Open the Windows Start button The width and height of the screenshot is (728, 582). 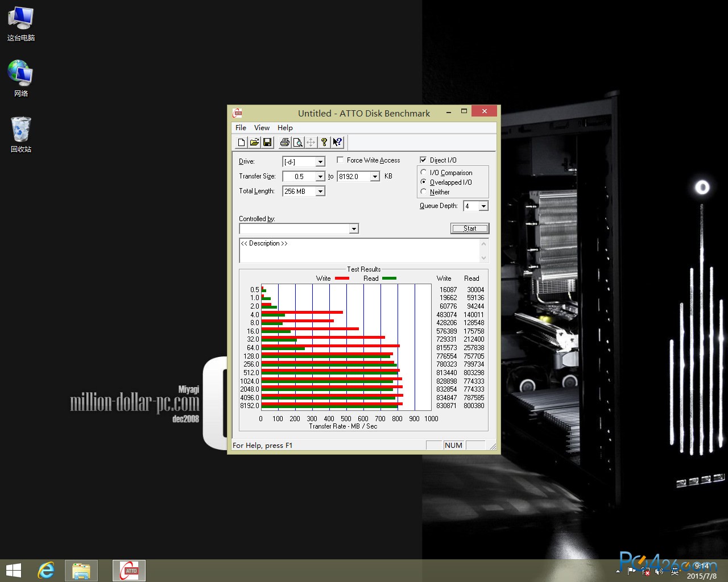tap(13, 571)
